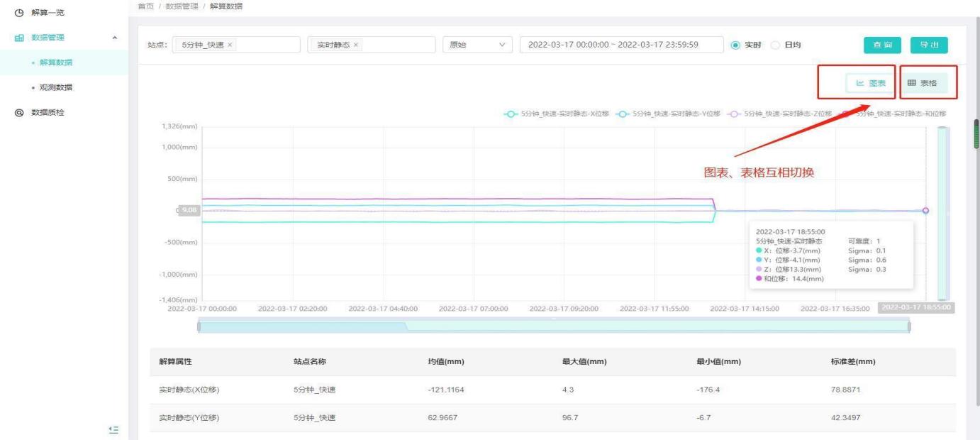Select the 日均 radio button
Viewport: 980px width, 440px height.
point(774,45)
